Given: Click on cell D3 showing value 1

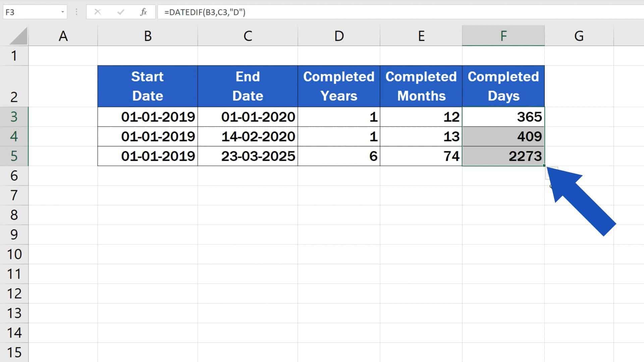Looking at the screenshot, I should (x=339, y=116).
